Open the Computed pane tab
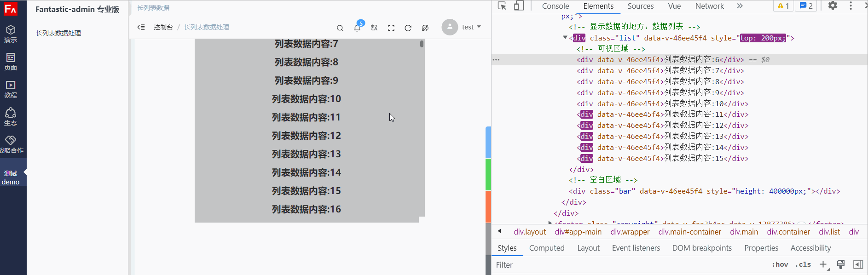Image resolution: width=868 pixels, height=275 pixels. tap(547, 248)
